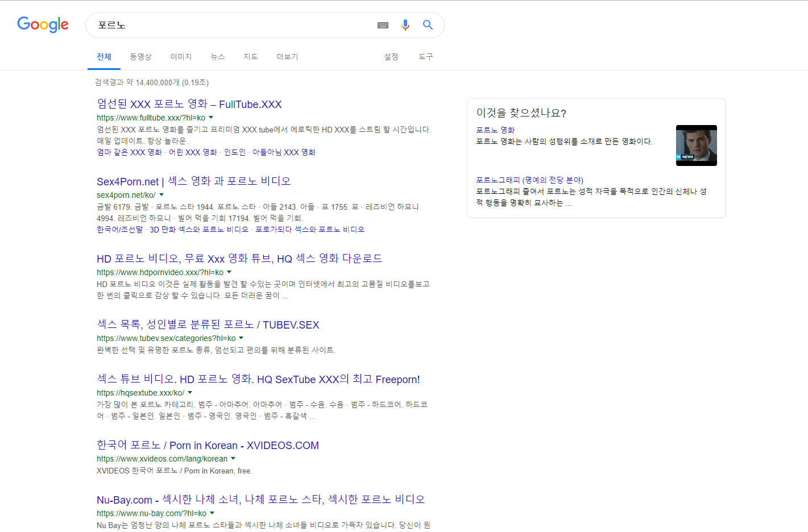Viewport: 808px width, 532px height.
Task: Expand the dropdown arrow next to fulltube.xxx URL
Action: coord(211,118)
